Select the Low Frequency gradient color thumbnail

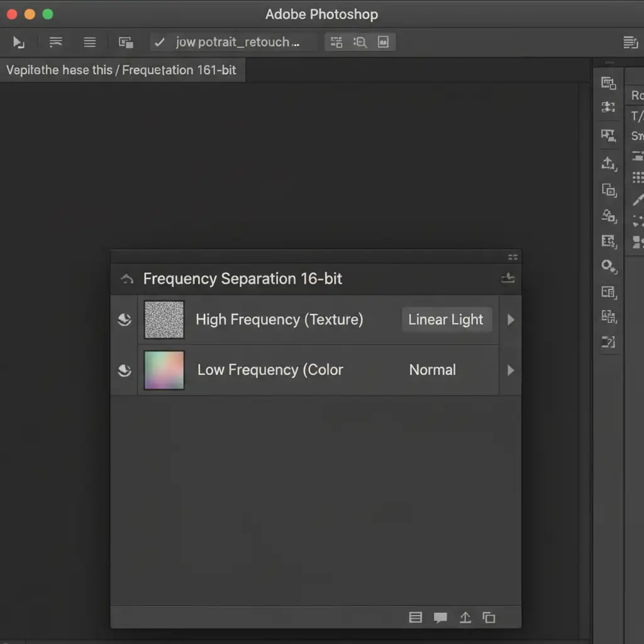pyautogui.click(x=164, y=370)
